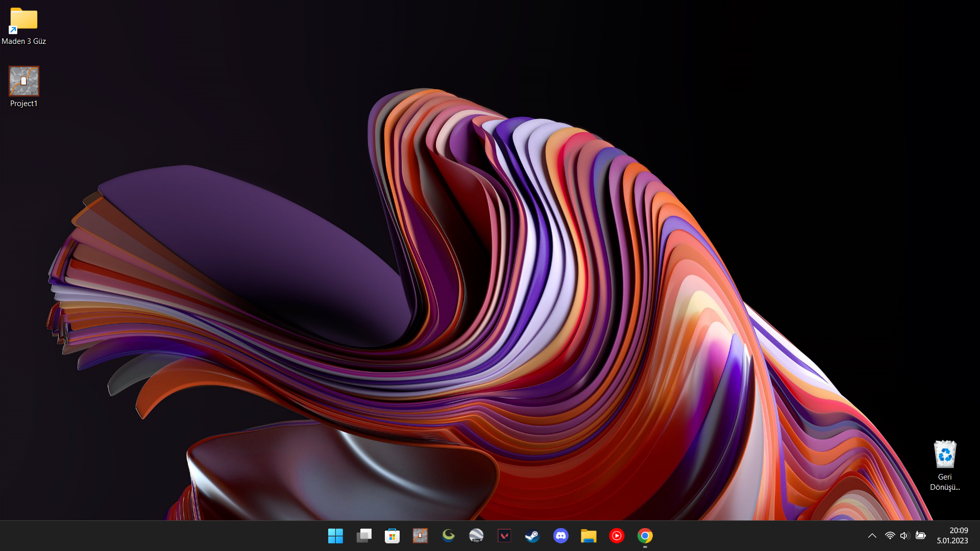The image size is (980, 551).
Task: Open the clock and date calendar flyout
Action: coord(952,536)
